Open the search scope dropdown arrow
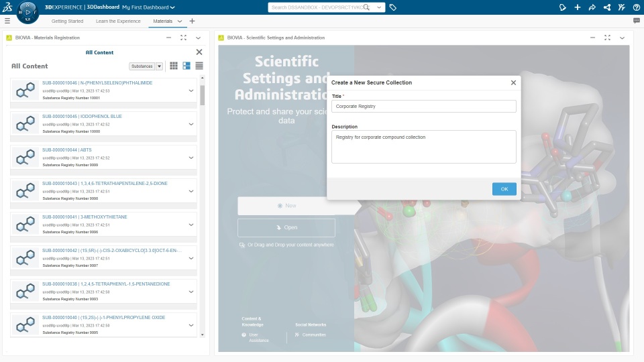The height and width of the screenshot is (362, 644). [x=378, y=7]
